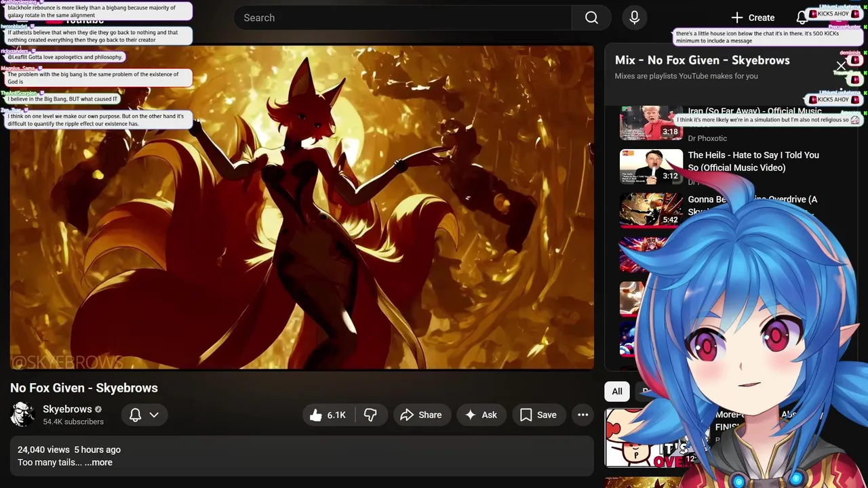
Task: Click the main video player
Action: pos(302,207)
